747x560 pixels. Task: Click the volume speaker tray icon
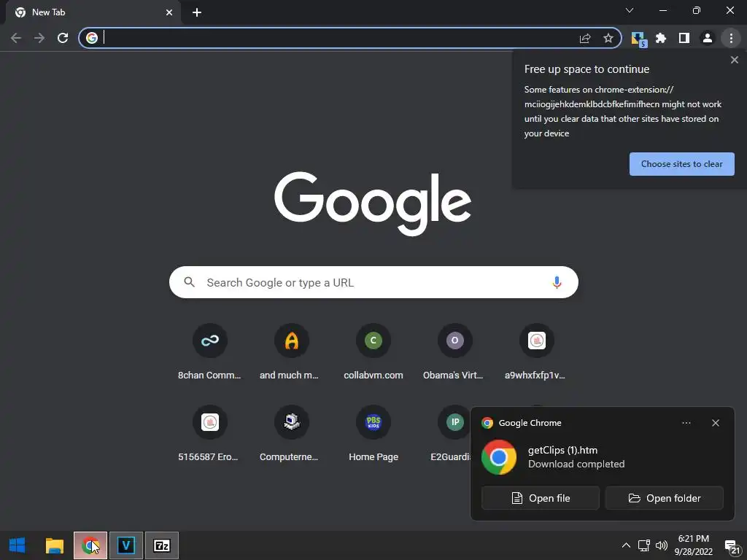coord(662,545)
